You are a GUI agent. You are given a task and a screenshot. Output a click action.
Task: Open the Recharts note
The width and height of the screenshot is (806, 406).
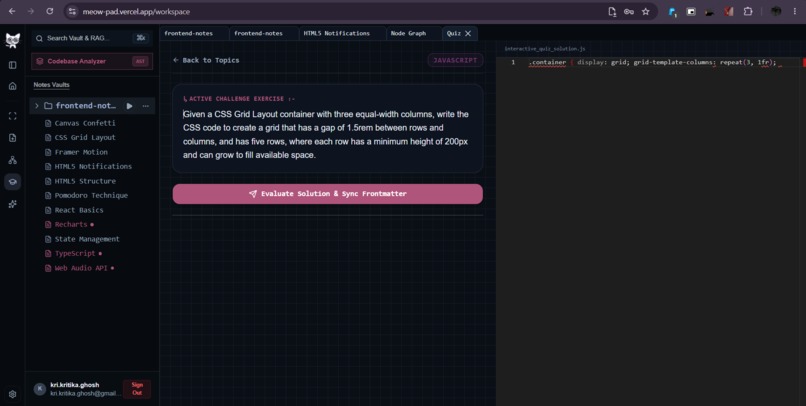[x=71, y=225]
